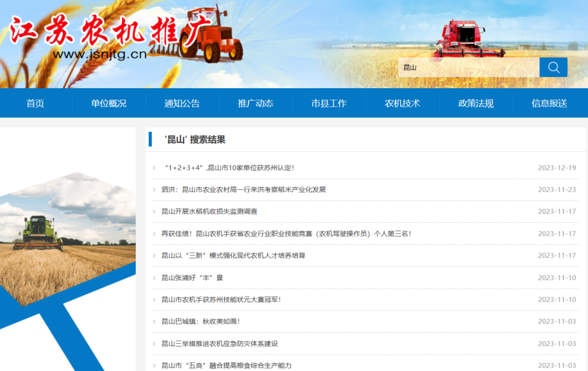This screenshot has width=588, height=371.
Task: Open 昆山市农机手获苏州技能状元大赛冠军 result
Action: (221, 300)
